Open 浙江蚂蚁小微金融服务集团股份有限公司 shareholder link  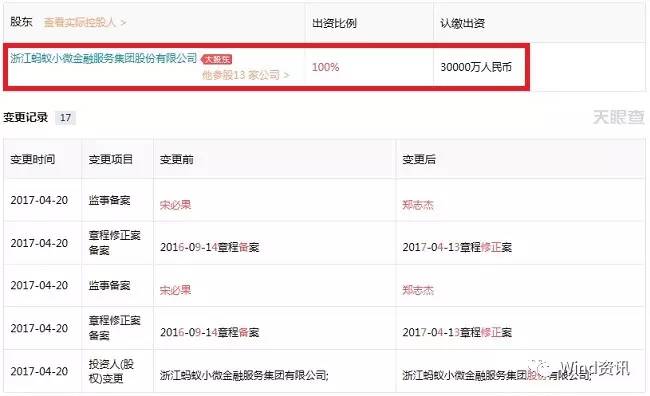pyautogui.click(x=104, y=58)
